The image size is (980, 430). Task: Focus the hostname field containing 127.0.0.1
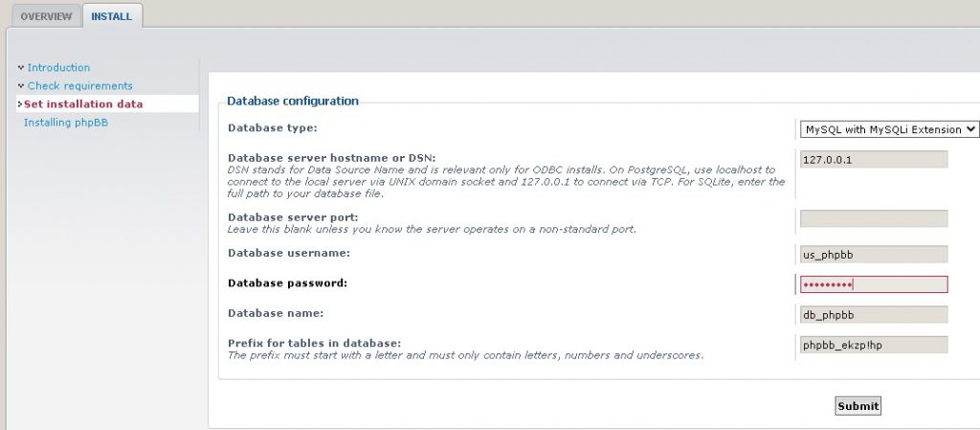click(873, 160)
